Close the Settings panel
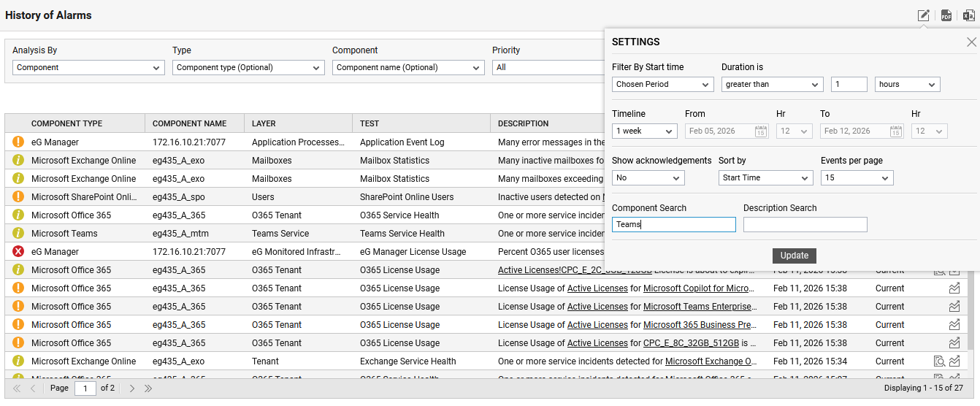 pos(971,42)
